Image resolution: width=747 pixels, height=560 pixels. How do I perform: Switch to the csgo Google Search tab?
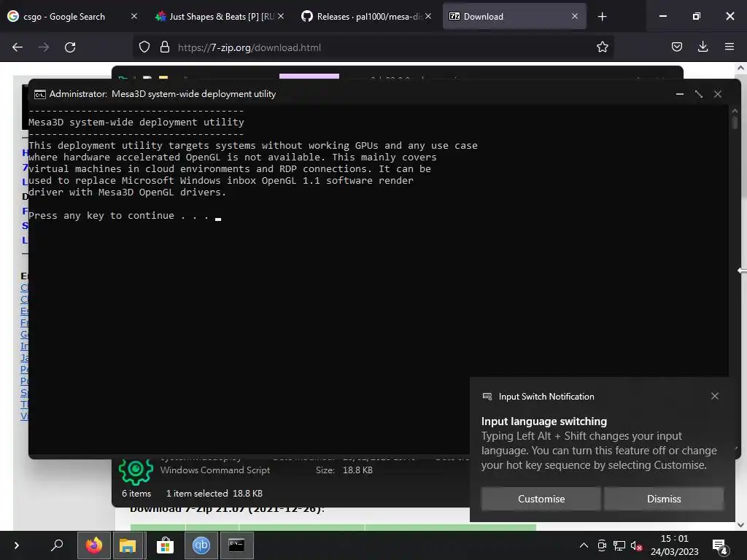71,16
